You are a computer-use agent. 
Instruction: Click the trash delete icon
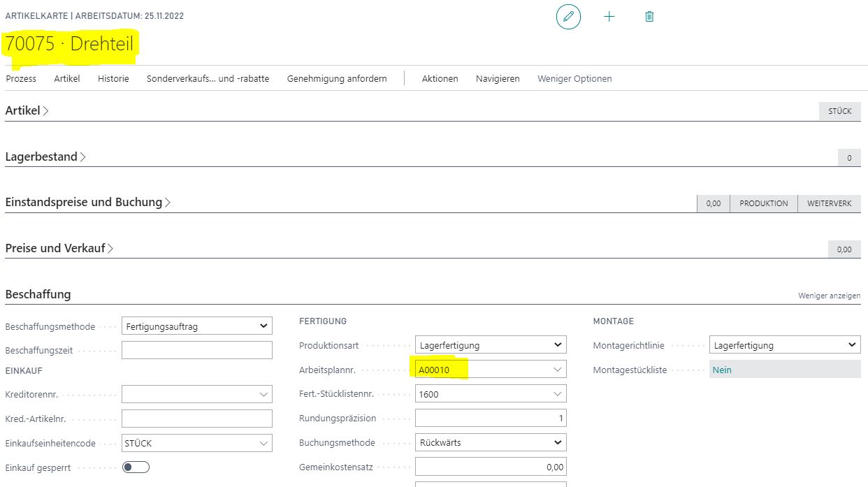coord(649,16)
